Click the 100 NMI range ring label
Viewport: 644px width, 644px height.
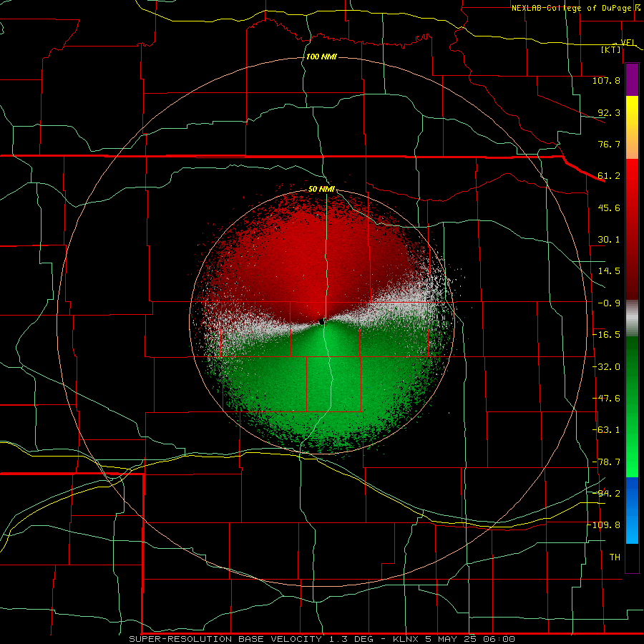(321, 57)
